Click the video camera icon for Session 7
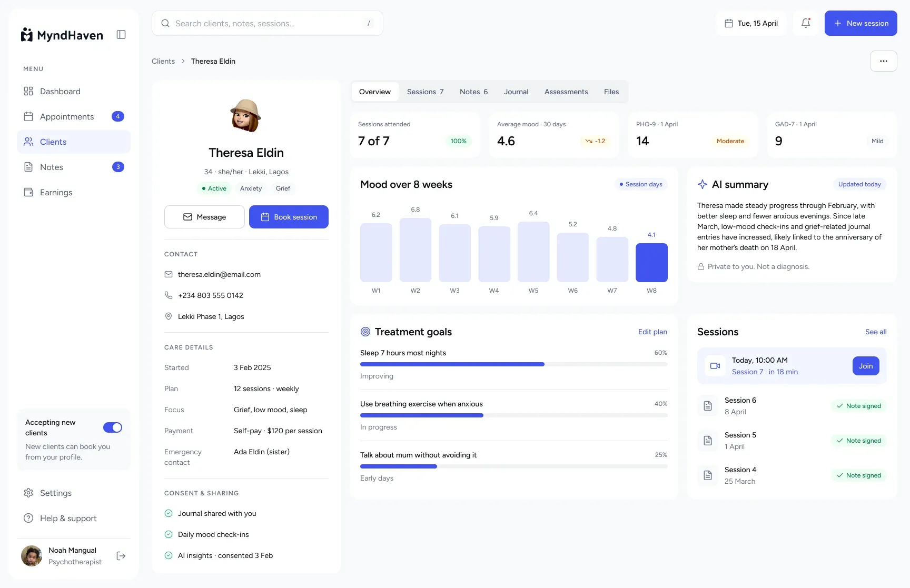 [x=715, y=366]
